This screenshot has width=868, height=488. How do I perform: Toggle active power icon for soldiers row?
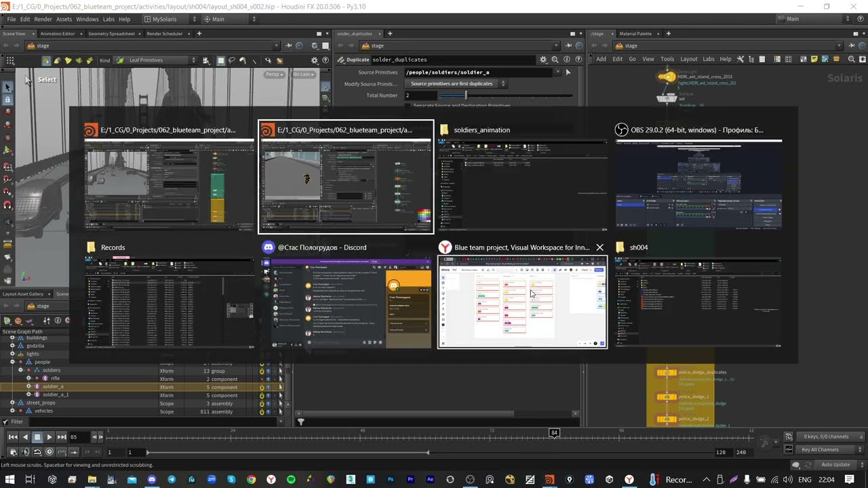(x=262, y=371)
